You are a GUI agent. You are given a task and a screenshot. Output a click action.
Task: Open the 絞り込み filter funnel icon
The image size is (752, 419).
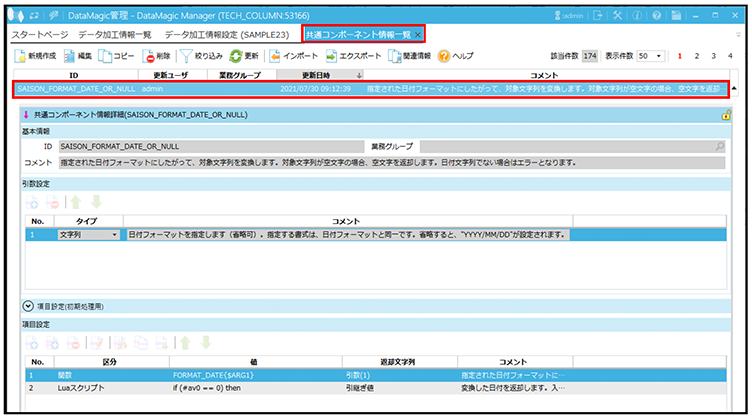pyautogui.click(x=187, y=56)
